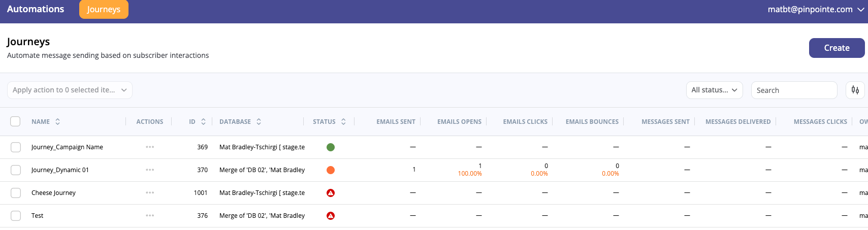Select ID cell 370

click(x=202, y=170)
